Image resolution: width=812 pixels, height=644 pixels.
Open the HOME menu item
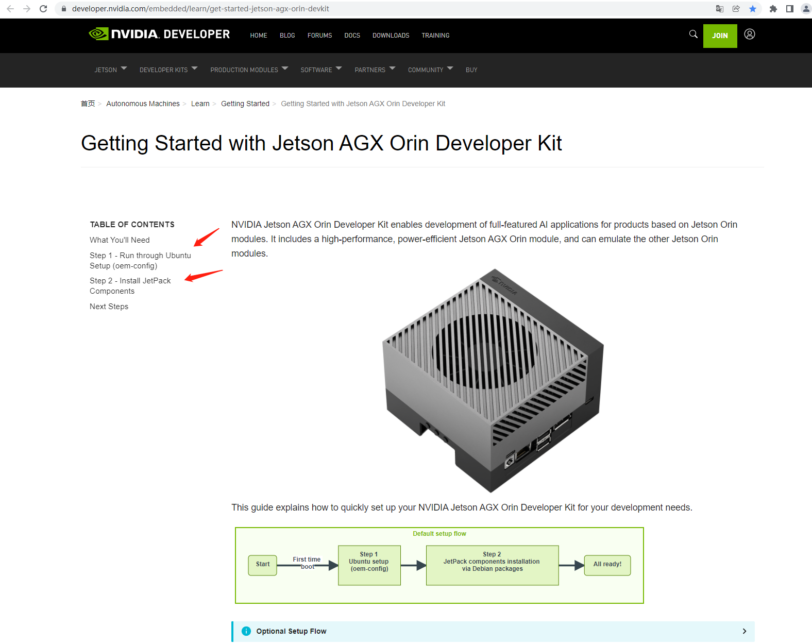tap(259, 36)
